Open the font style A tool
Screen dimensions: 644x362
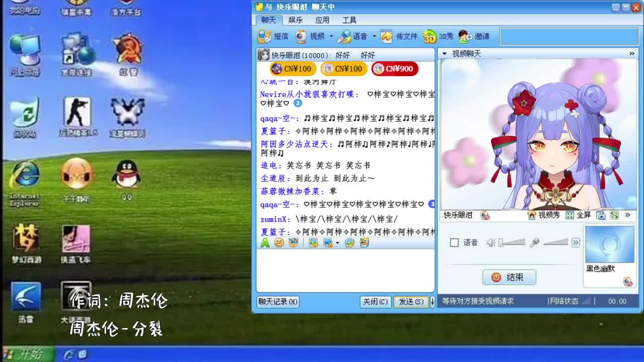click(265, 243)
